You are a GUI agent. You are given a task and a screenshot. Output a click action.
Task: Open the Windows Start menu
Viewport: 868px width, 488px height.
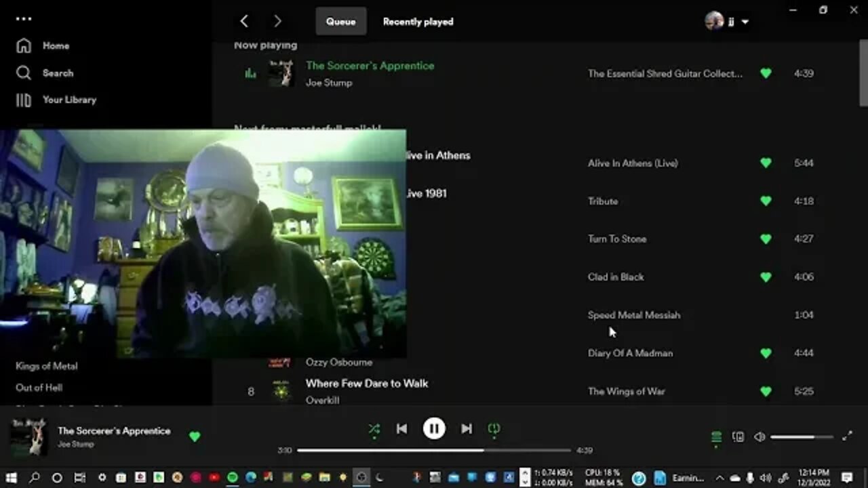(x=12, y=478)
